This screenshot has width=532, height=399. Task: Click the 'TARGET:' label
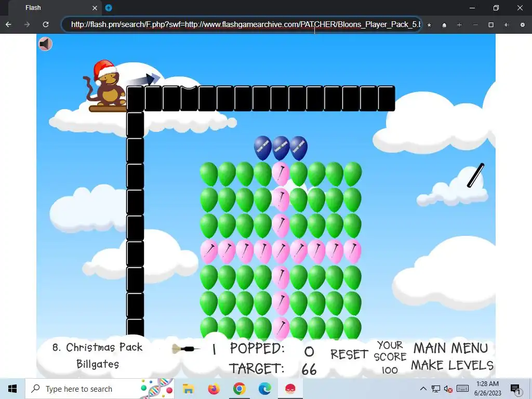(256, 368)
